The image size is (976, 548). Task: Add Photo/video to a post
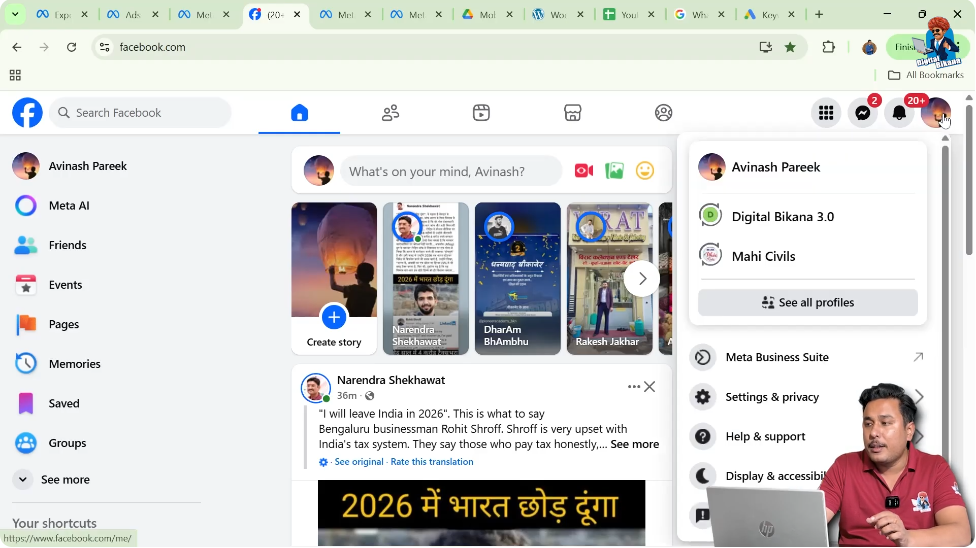pyautogui.click(x=614, y=171)
